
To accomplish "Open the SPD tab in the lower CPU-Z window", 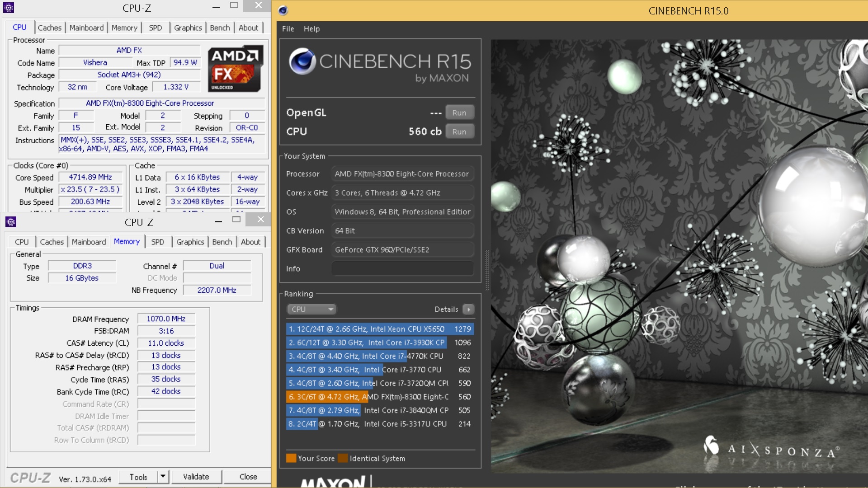I will coord(157,242).
